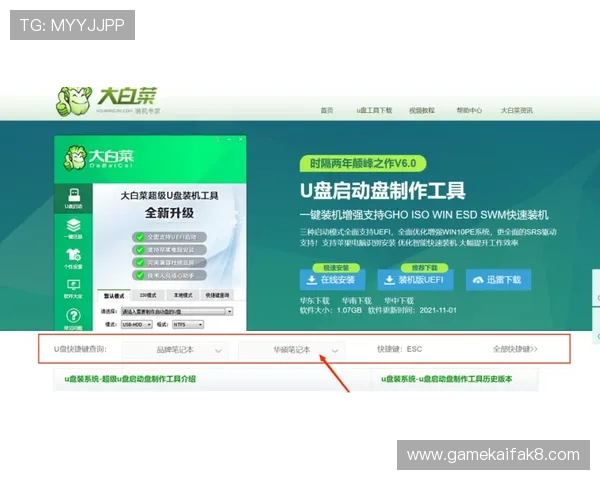Image resolution: width=600 pixels, height=480 pixels.
Task: Open the USB-HDD mode dropdown
Action: (137, 325)
